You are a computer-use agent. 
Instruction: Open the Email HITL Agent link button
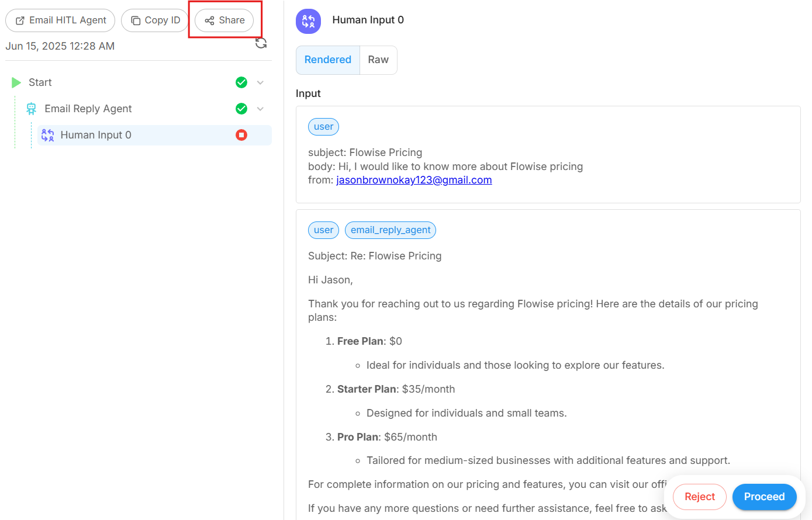click(x=61, y=20)
